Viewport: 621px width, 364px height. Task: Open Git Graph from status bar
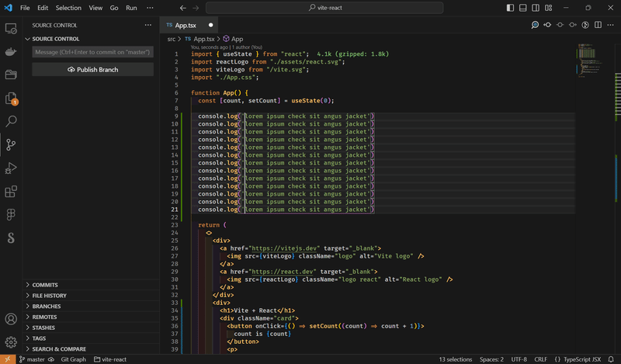coord(73,359)
